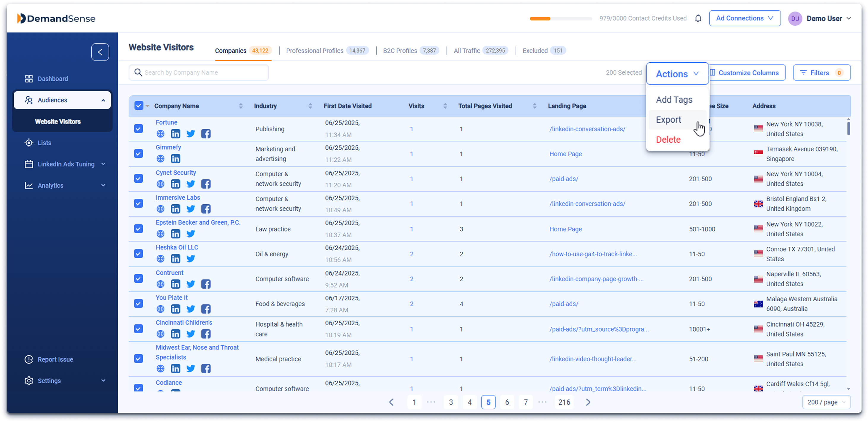The image size is (868, 422).
Task: Open Fortune's LinkedIn icon
Action: [x=175, y=134]
